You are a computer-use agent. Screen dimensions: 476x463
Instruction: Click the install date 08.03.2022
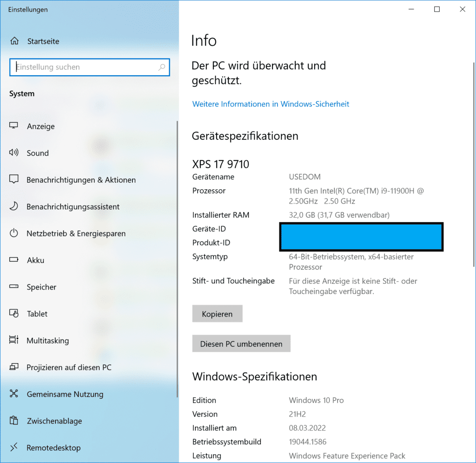pos(307,428)
